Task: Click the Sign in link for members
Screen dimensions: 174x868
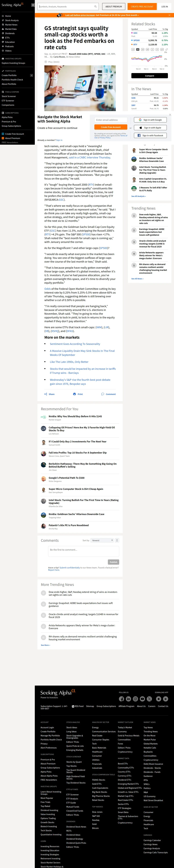Action: click(x=59, y=140)
